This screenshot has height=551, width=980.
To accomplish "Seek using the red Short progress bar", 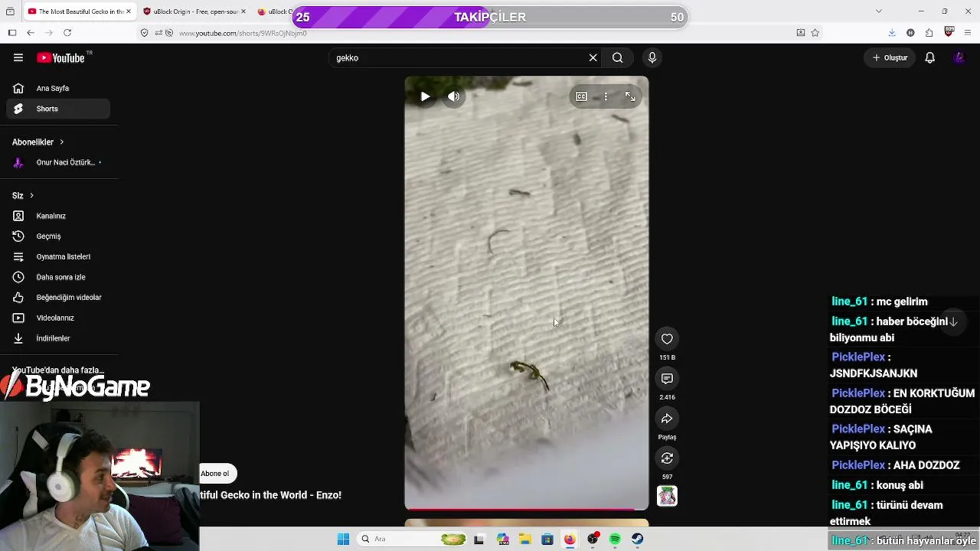I will point(527,508).
